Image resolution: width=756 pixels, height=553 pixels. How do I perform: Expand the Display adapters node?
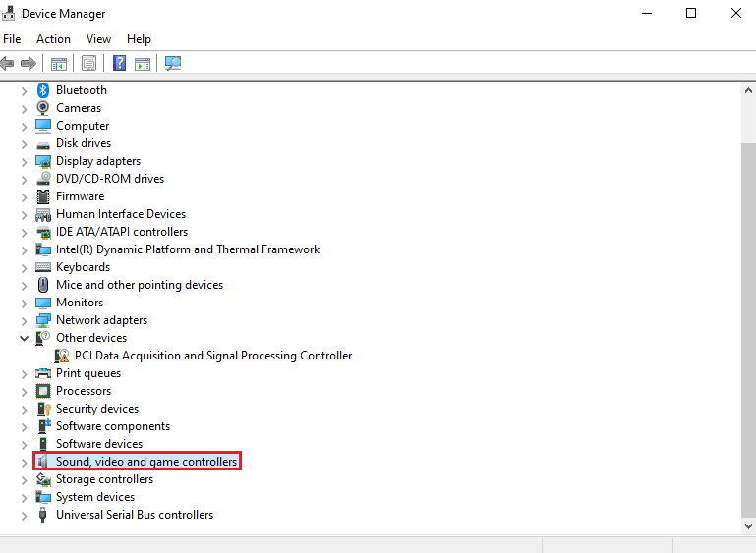pos(24,162)
